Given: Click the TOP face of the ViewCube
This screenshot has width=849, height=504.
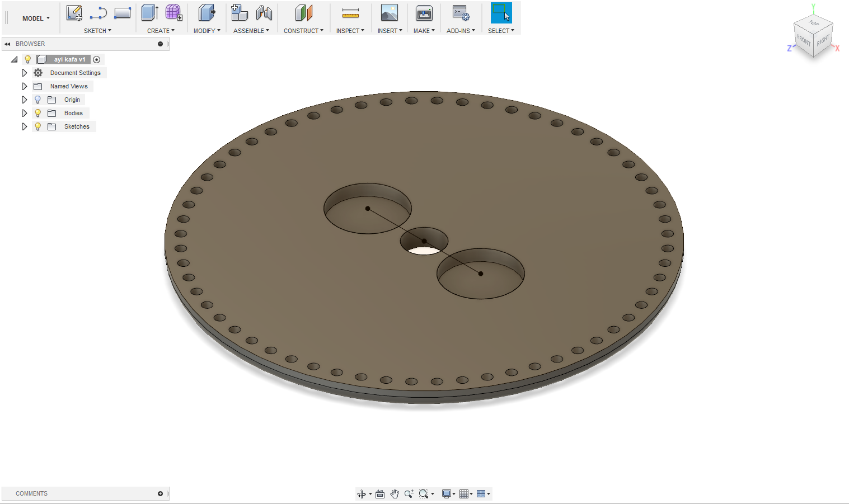Looking at the screenshot, I should 813,24.
